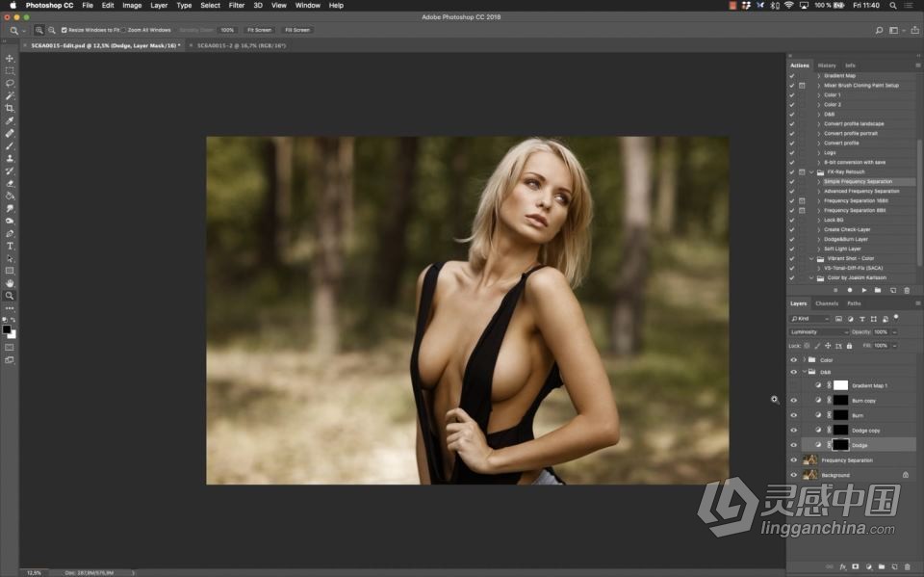This screenshot has height=577, width=924.
Task: Play the selected action
Action: click(x=864, y=290)
